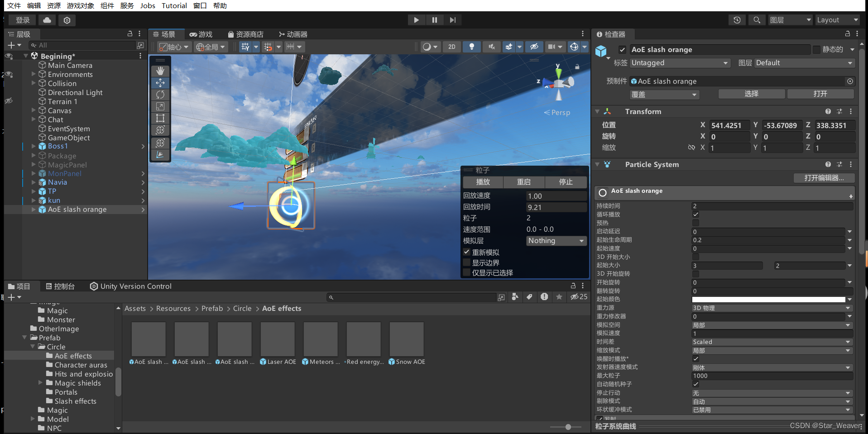Open the delta time Scaled dropdown
Viewport: 868px width, 434px height.
pyautogui.click(x=772, y=342)
